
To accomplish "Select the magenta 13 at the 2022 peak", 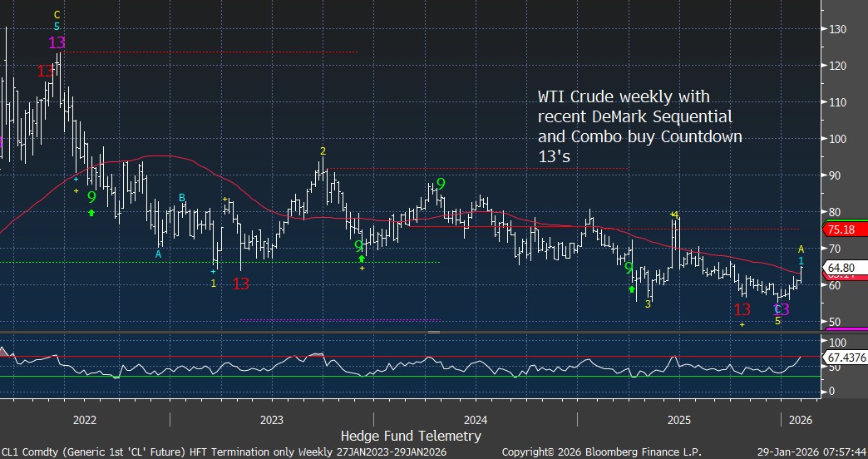I will click(x=57, y=42).
